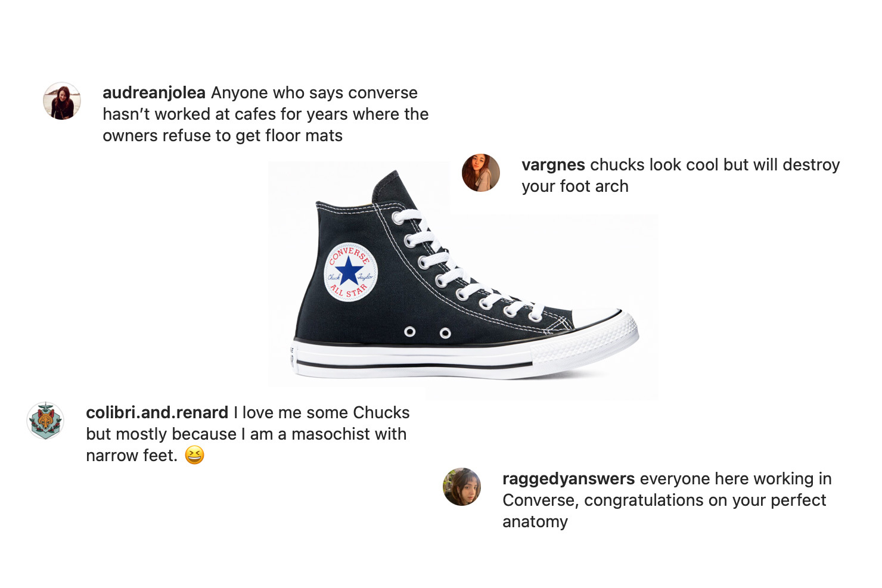Image resolution: width=882 pixels, height=588 pixels.
Task: Click the comment about perfect anatomy
Action: point(667,500)
